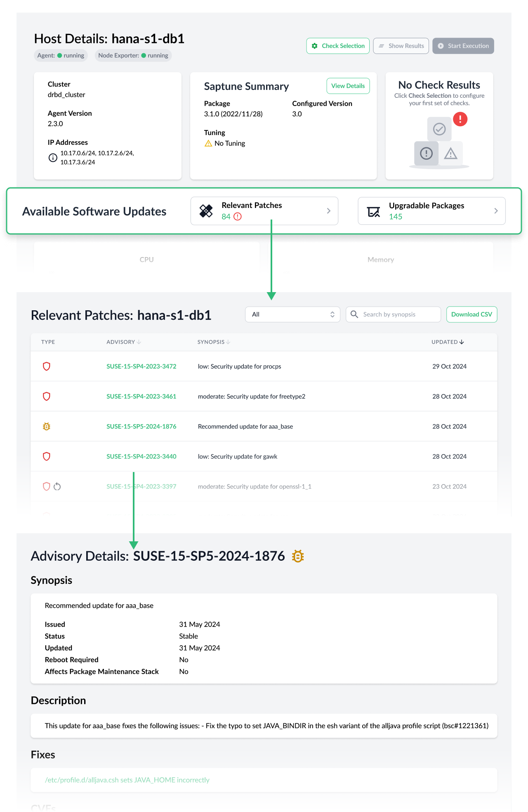Download CSV of relevant patches
Viewport: 528px width, 812px height.
471,314
